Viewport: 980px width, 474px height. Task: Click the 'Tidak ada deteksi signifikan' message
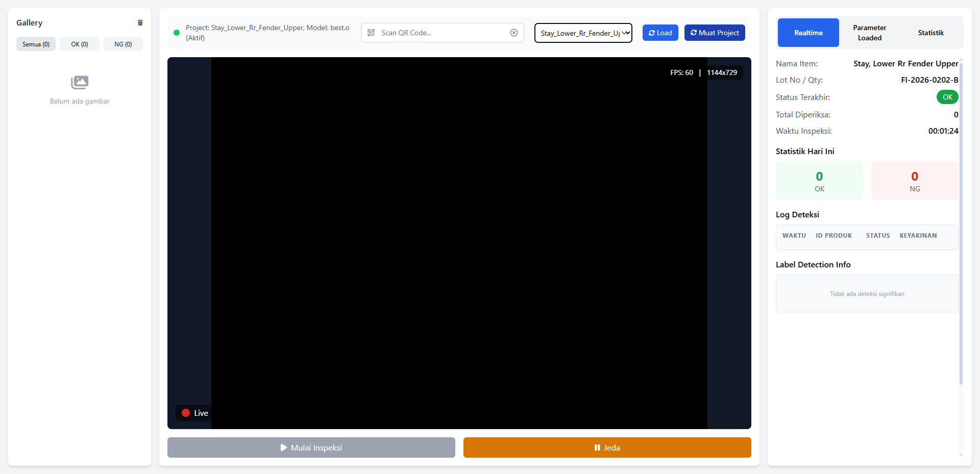click(867, 294)
